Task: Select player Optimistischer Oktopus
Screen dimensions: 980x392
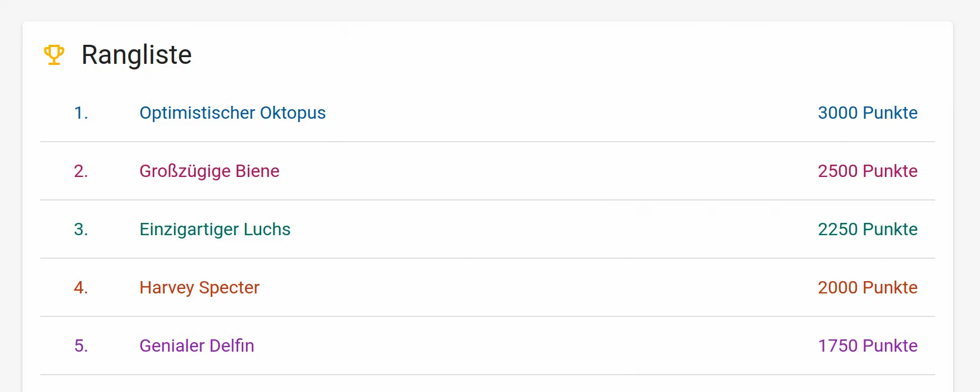Action: click(232, 113)
